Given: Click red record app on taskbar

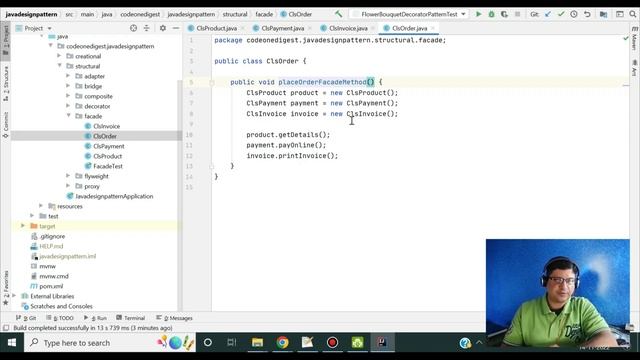Looking at the screenshot, I should tap(332, 342).
